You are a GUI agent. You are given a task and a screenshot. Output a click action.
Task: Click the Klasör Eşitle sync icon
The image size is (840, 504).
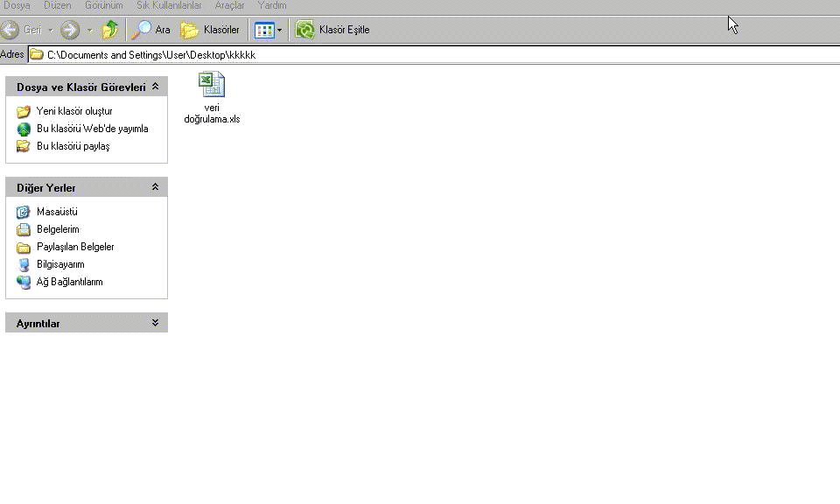click(304, 30)
